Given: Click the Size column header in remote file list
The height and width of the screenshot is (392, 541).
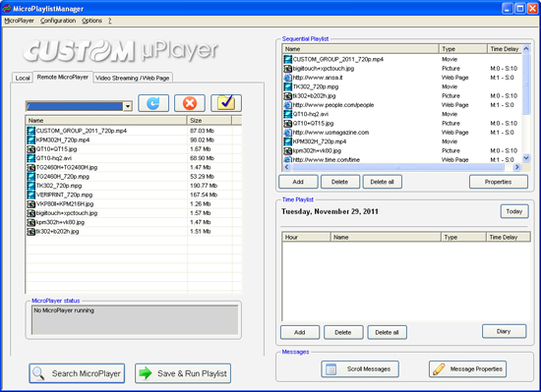Looking at the screenshot, I should 210,120.
